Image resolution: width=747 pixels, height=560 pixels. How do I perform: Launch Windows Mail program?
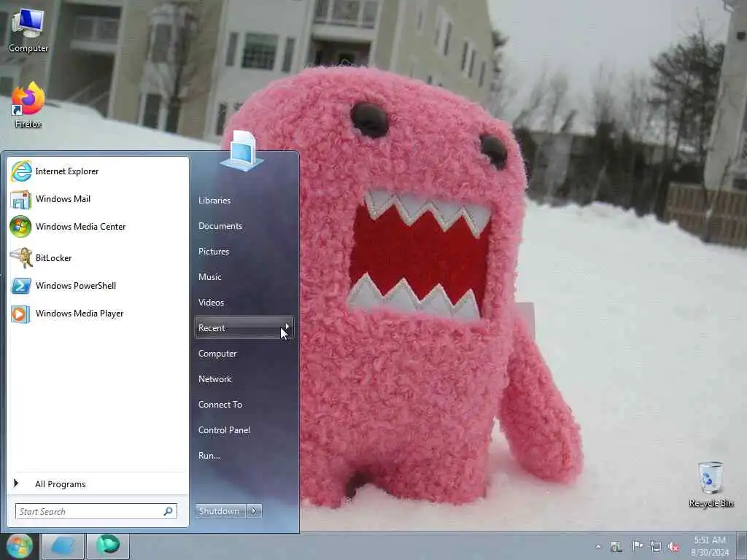point(98,199)
